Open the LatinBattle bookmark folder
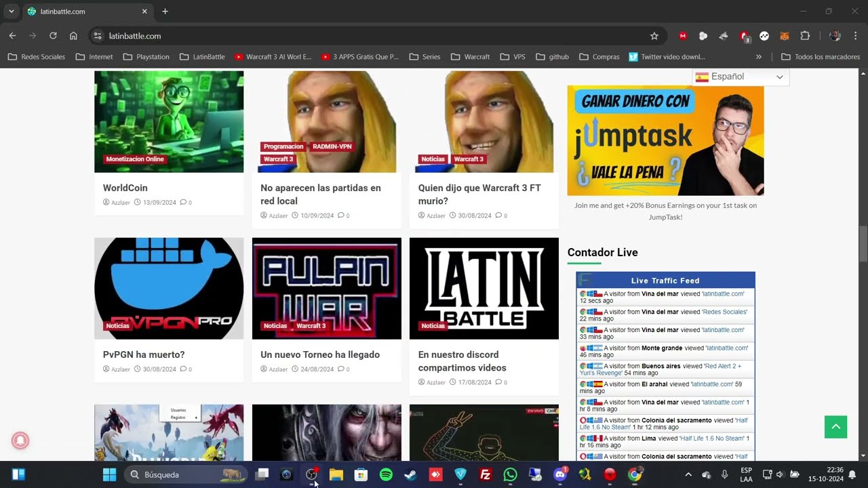 point(202,57)
